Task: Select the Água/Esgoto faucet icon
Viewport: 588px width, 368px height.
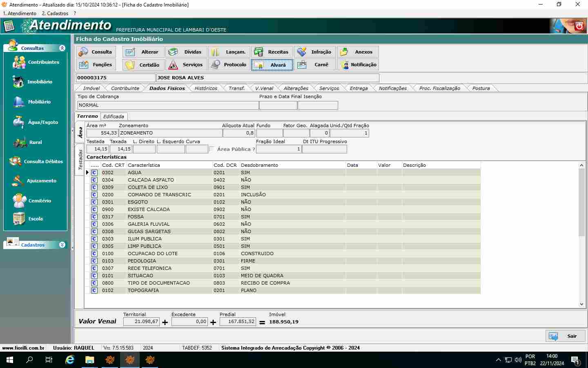Action: [18, 122]
